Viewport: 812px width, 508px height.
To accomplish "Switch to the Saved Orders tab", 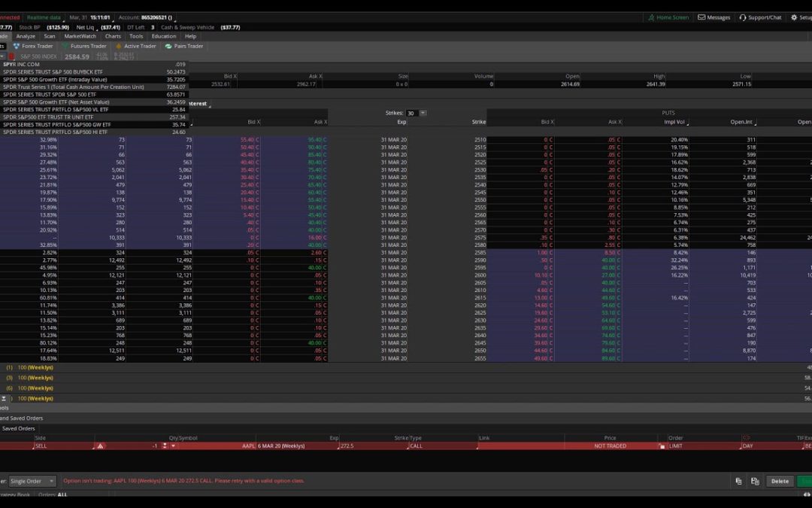I will coord(19,429).
